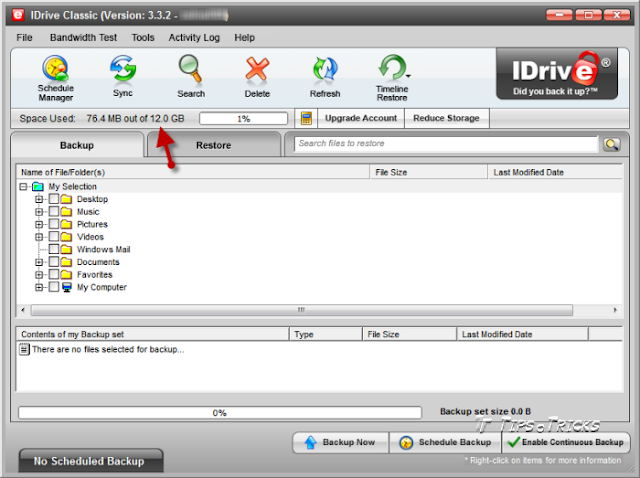Sort by the Type column header
This screenshot has height=478, width=640.
coord(326,334)
